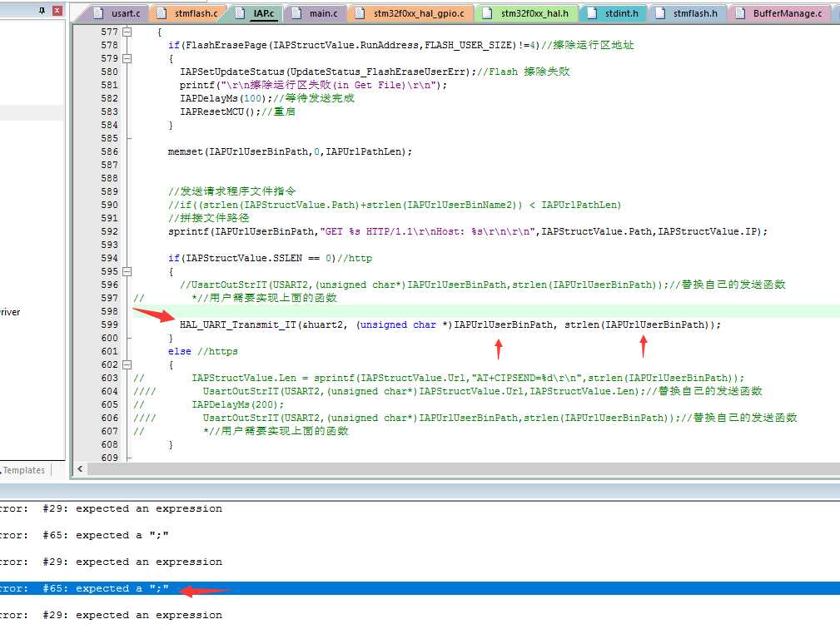The image size is (840, 629).
Task: Collapse the code block at line 579
Action: (x=127, y=58)
